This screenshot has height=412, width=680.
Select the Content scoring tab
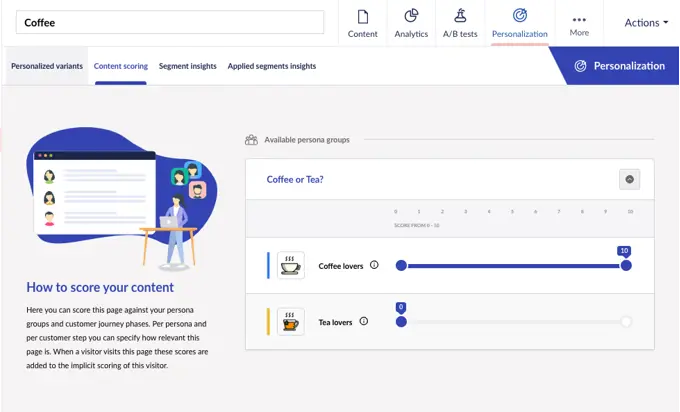[x=120, y=66]
